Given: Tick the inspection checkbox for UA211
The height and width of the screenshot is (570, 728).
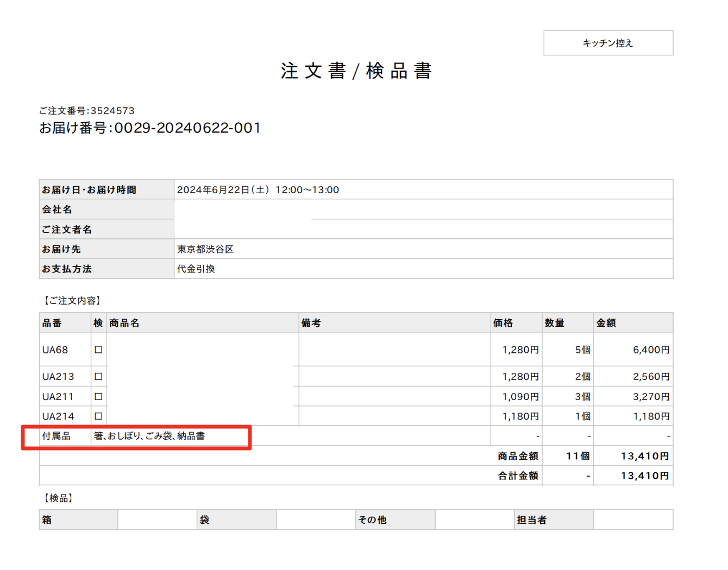Looking at the screenshot, I should tap(98, 396).
